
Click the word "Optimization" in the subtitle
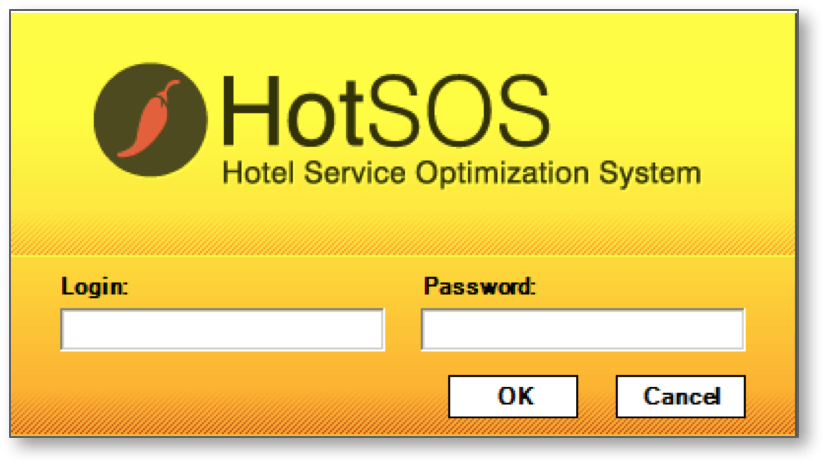point(502,173)
